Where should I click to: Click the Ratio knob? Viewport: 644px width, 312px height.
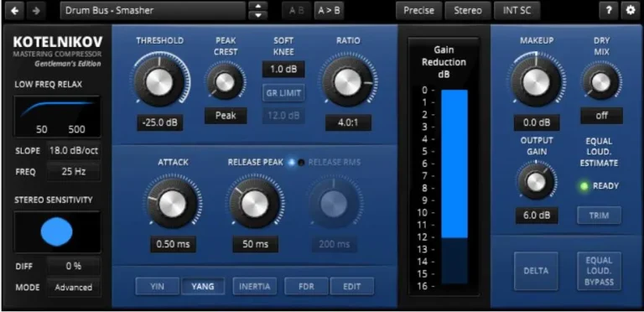(347, 82)
